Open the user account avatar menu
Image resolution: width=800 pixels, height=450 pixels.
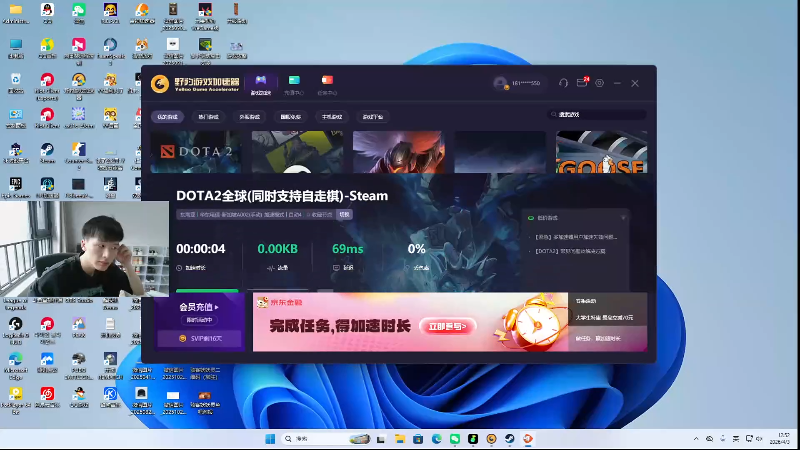tap(501, 83)
